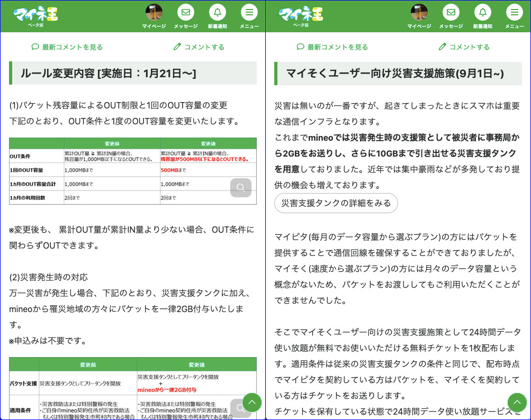The image size is (531, 420).
Task: Click red text 500MBまで in table
Action: pos(173,170)
